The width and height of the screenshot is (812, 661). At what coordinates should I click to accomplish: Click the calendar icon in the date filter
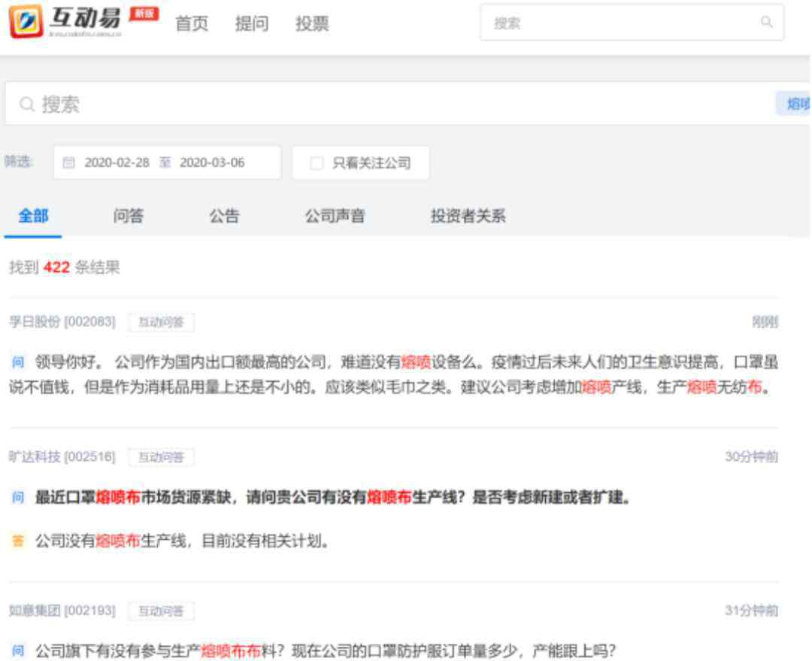[68, 162]
